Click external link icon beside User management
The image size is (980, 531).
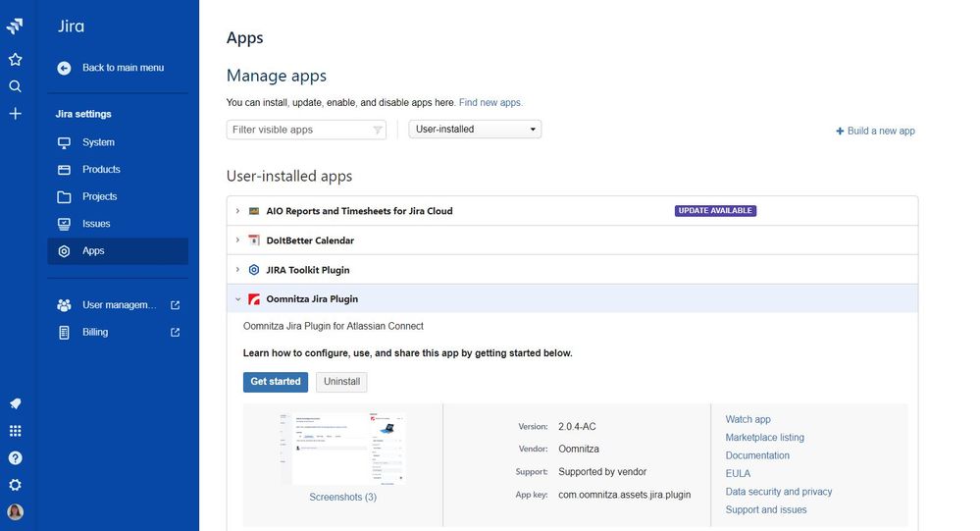coord(175,305)
